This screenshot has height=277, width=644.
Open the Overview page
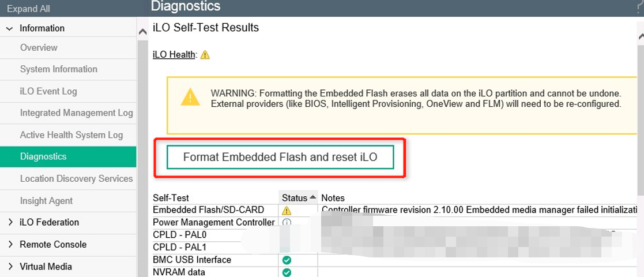39,48
